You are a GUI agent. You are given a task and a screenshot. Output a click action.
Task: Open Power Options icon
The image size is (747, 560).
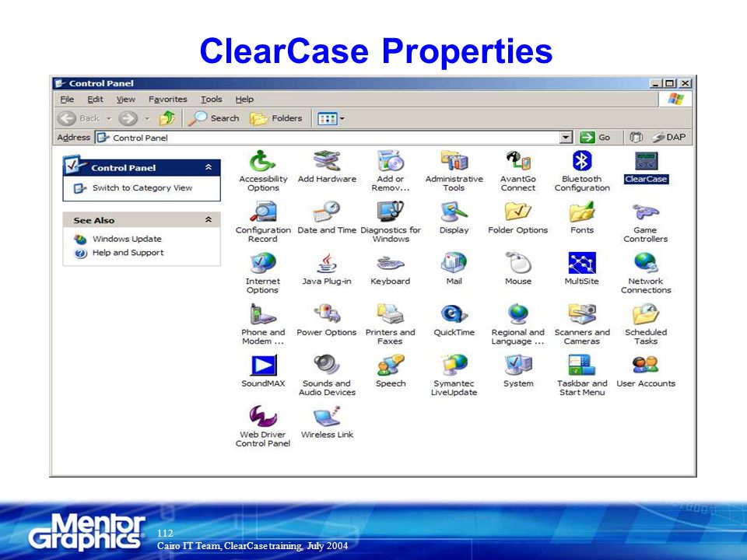click(x=327, y=314)
